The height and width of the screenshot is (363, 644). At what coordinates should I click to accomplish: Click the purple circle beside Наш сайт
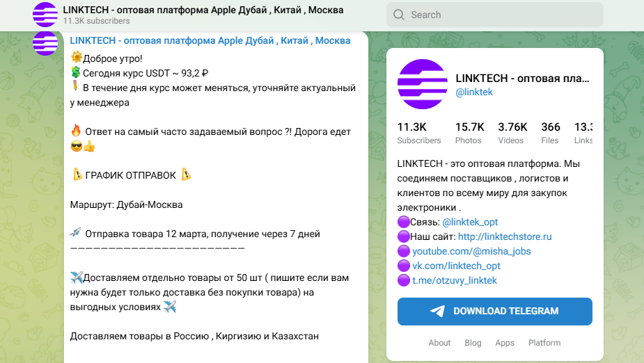pyautogui.click(x=404, y=236)
